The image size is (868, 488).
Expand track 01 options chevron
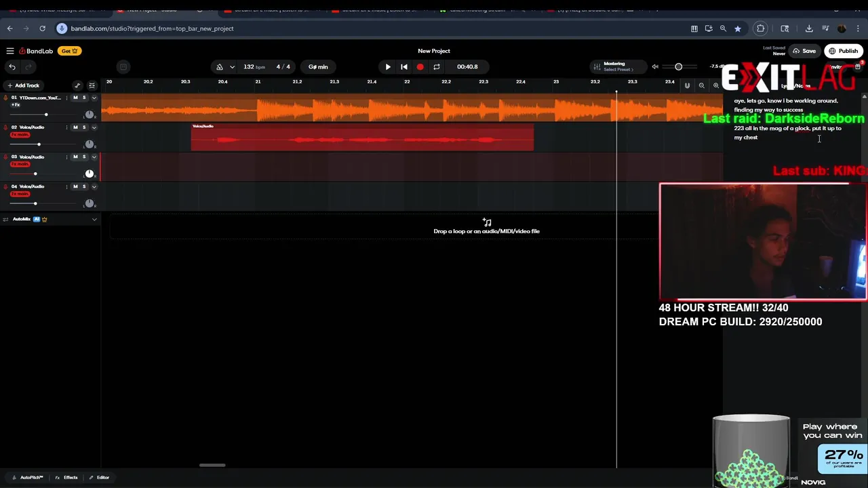pyautogui.click(x=94, y=98)
